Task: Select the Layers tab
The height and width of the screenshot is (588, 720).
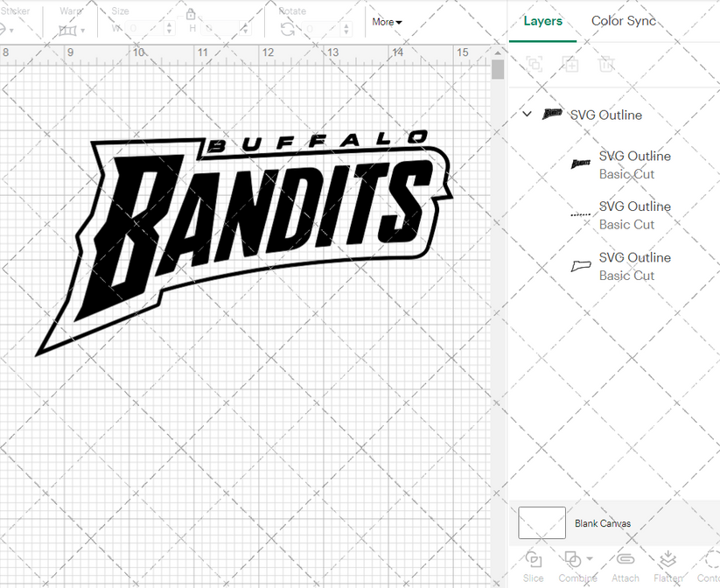Action: click(542, 21)
